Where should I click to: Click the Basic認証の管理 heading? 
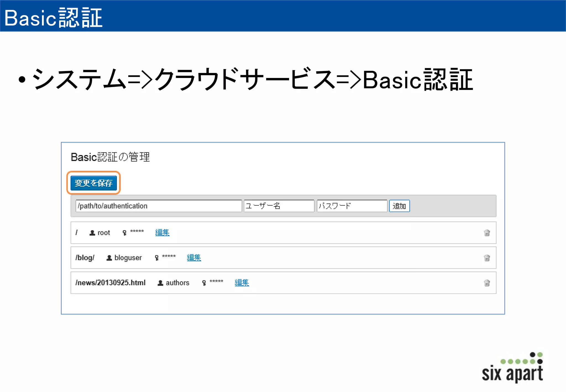110,157
